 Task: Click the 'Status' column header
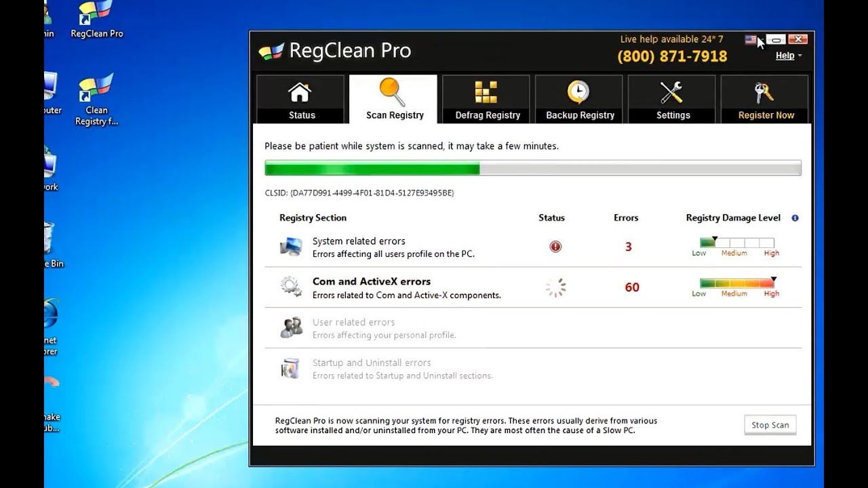click(551, 218)
